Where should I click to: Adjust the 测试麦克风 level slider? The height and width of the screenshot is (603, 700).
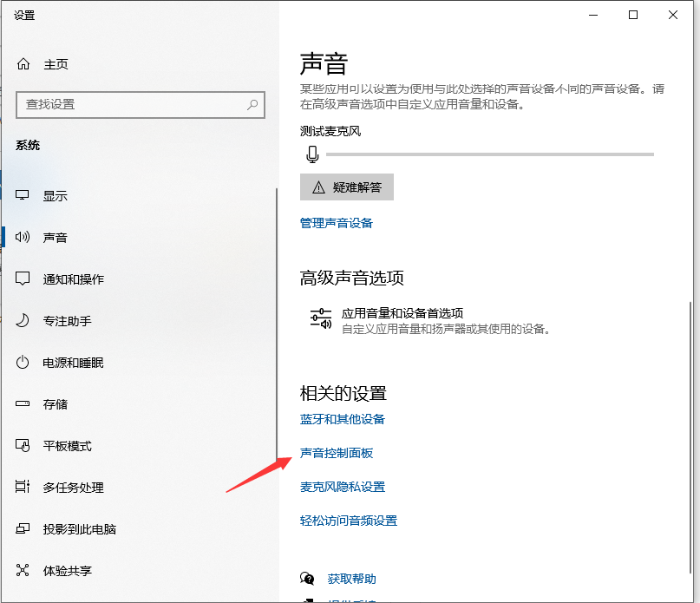tap(486, 154)
